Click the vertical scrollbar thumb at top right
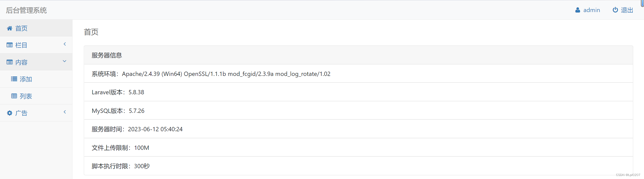 pyautogui.click(x=642, y=3)
